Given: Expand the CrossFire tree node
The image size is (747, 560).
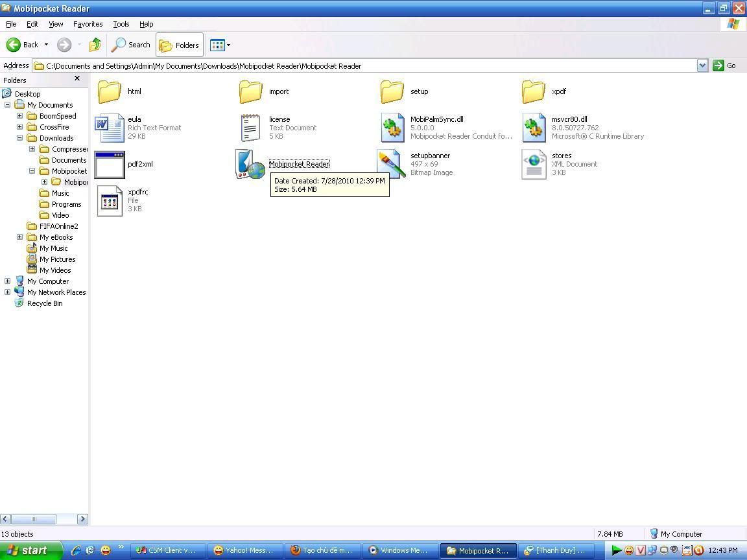Looking at the screenshot, I should (x=19, y=126).
